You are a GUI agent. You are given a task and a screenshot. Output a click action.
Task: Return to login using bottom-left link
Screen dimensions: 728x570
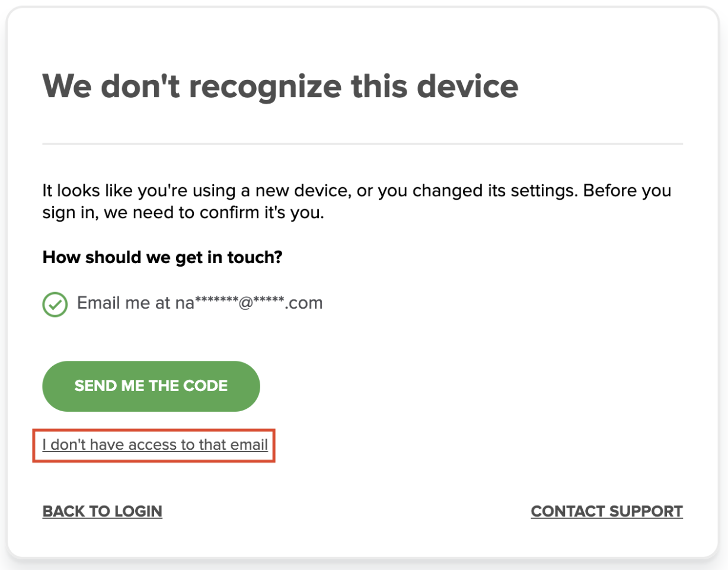pos(103,511)
